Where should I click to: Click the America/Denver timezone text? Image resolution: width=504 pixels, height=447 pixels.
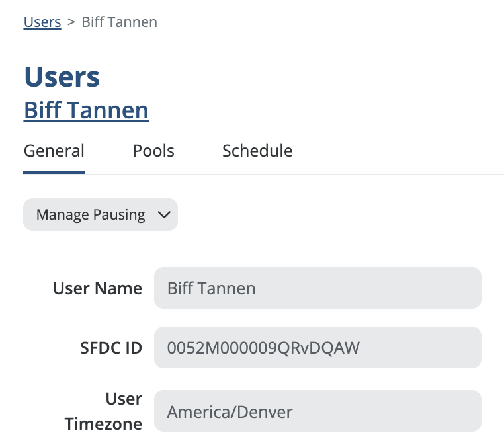[230, 412]
